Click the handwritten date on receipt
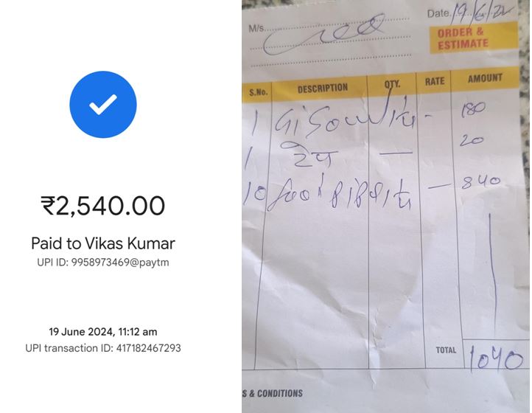Image resolution: width=532 pixels, height=413 pixels. click(x=481, y=14)
